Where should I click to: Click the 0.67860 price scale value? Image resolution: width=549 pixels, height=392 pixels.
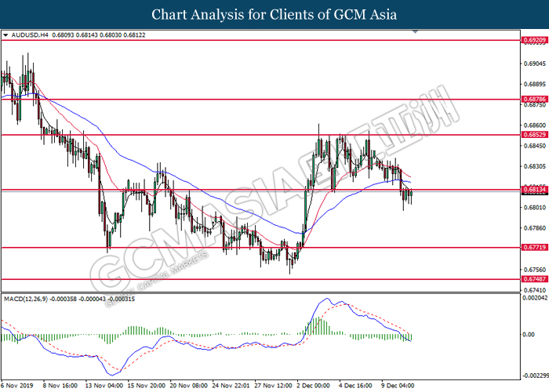pyautogui.click(x=535, y=228)
